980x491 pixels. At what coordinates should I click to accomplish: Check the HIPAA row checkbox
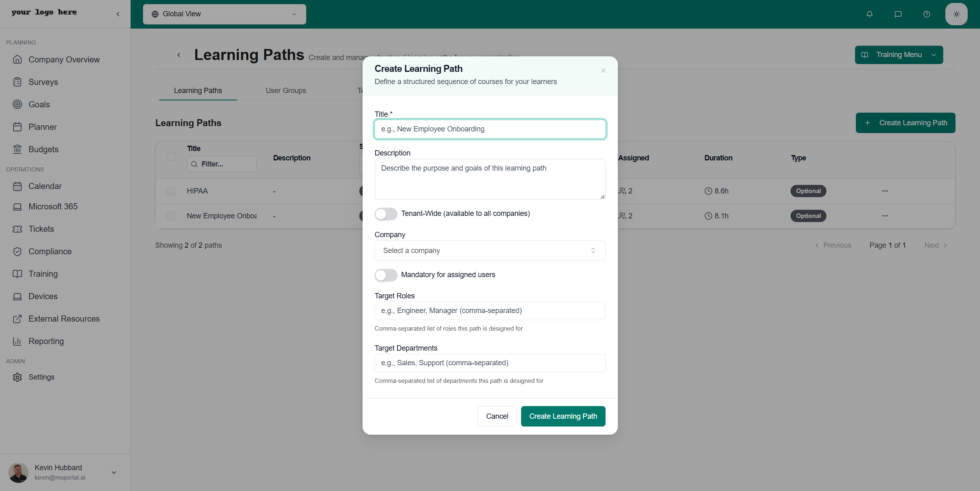(171, 191)
